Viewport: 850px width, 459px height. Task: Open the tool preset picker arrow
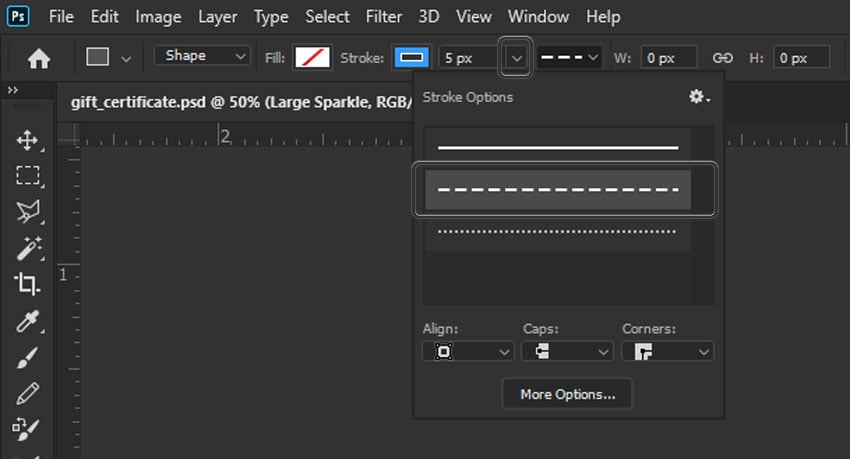click(126, 59)
